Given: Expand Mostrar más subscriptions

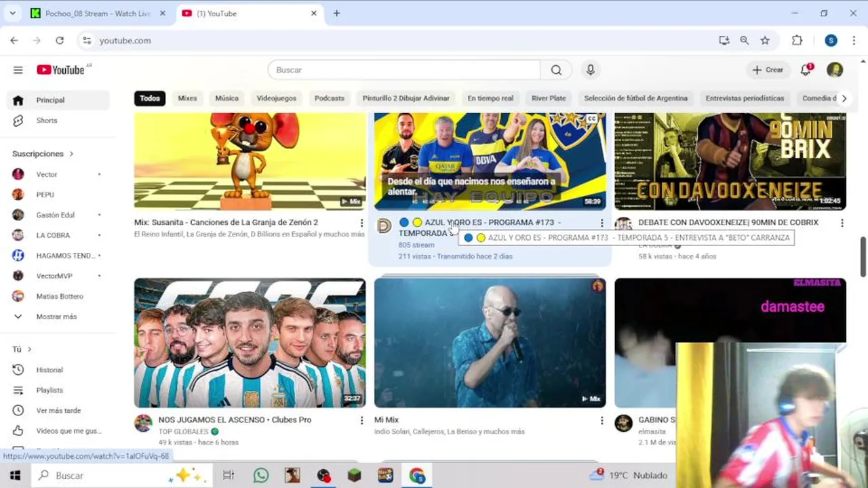Looking at the screenshot, I should tap(59, 317).
